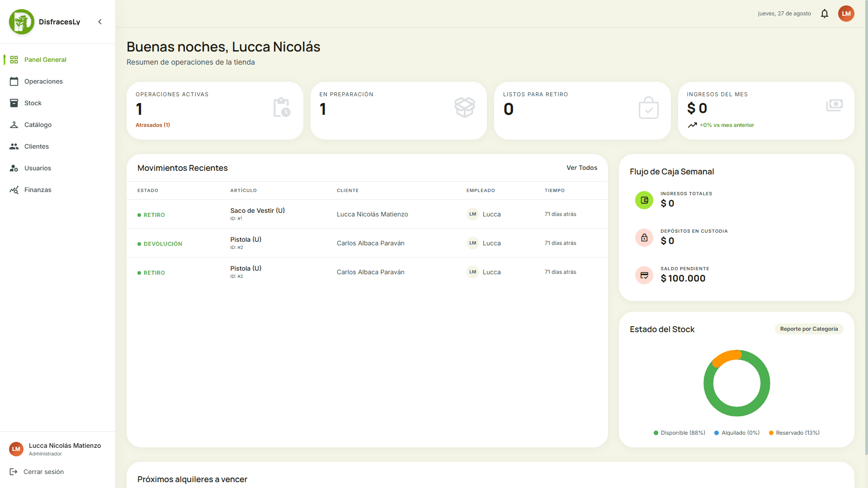
Task: Click the DEVOLUCIÓN status of Pistola row
Action: 160,244
